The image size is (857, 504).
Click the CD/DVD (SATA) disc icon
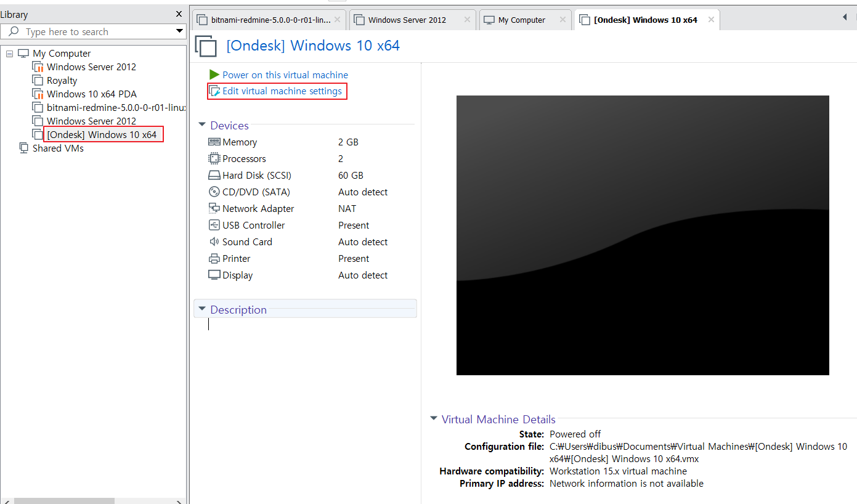(x=214, y=192)
